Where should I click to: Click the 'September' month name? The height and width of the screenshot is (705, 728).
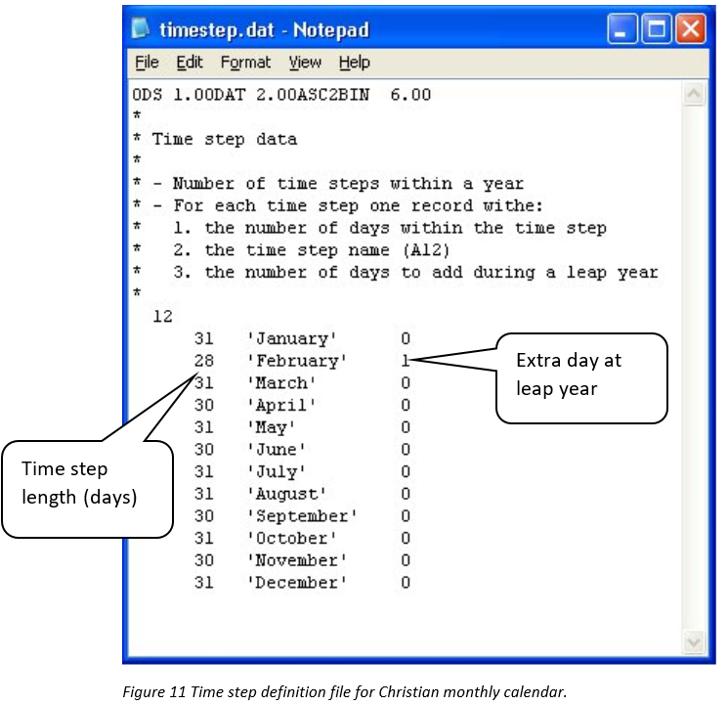point(302,516)
